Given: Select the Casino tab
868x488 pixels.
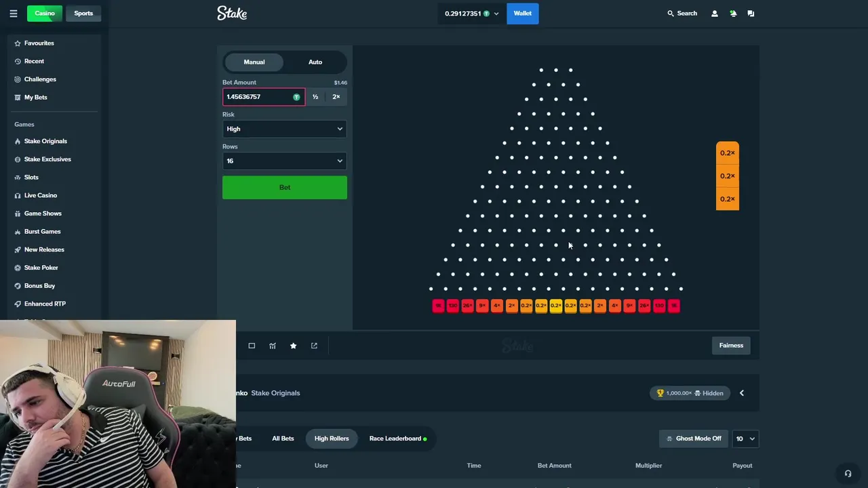Looking at the screenshot, I should [45, 14].
